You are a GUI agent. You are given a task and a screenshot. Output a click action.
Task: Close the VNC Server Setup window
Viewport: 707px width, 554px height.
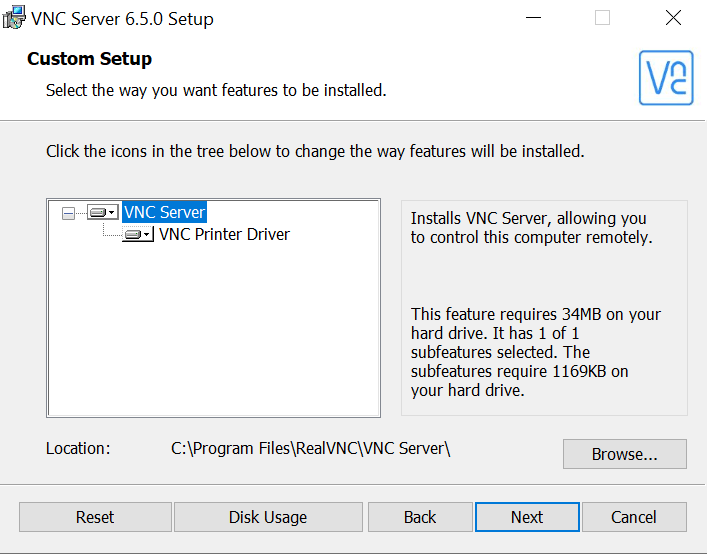coord(673,18)
